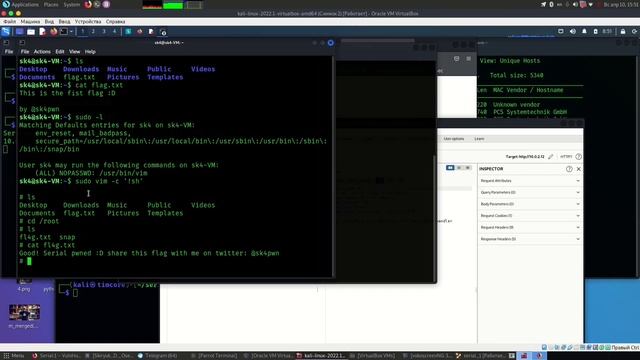Open terminal View menu
The height and width of the screenshot is (360, 640).
click(75, 52)
